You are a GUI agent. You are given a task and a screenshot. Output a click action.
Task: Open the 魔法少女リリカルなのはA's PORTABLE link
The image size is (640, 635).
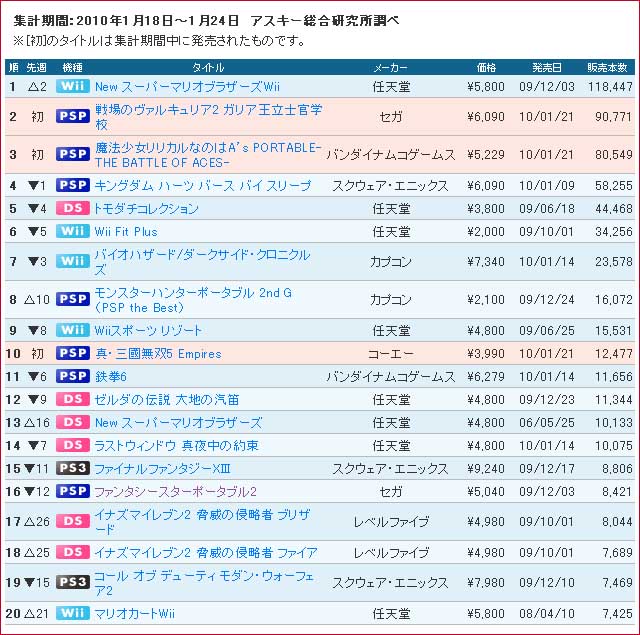click(x=208, y=155)
